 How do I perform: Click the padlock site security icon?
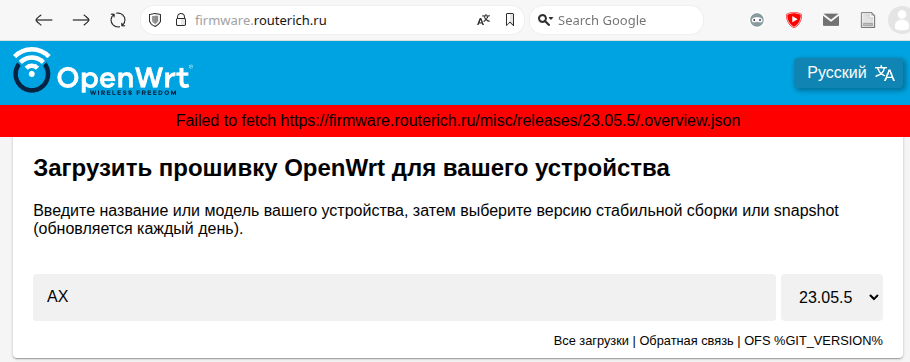181,20
